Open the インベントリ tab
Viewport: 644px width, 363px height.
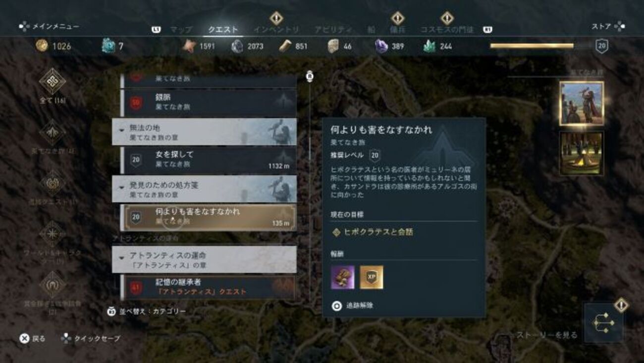click(x=276, y=30)
